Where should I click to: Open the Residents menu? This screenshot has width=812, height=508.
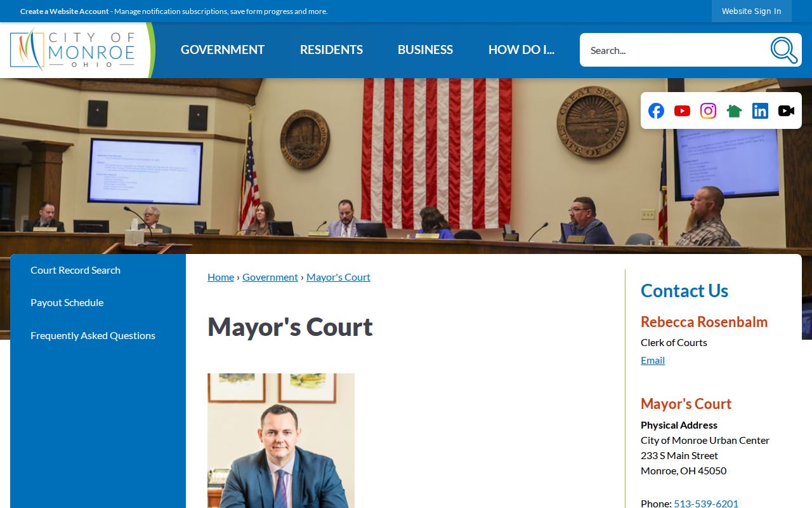click(x=331, y=50)
